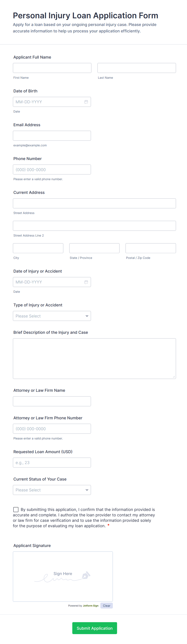
Task: Click the pen icon in signature box
Action: [86, 575]
